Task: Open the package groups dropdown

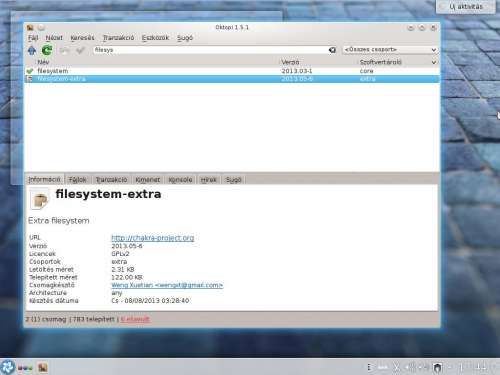Action: point(390,50)
